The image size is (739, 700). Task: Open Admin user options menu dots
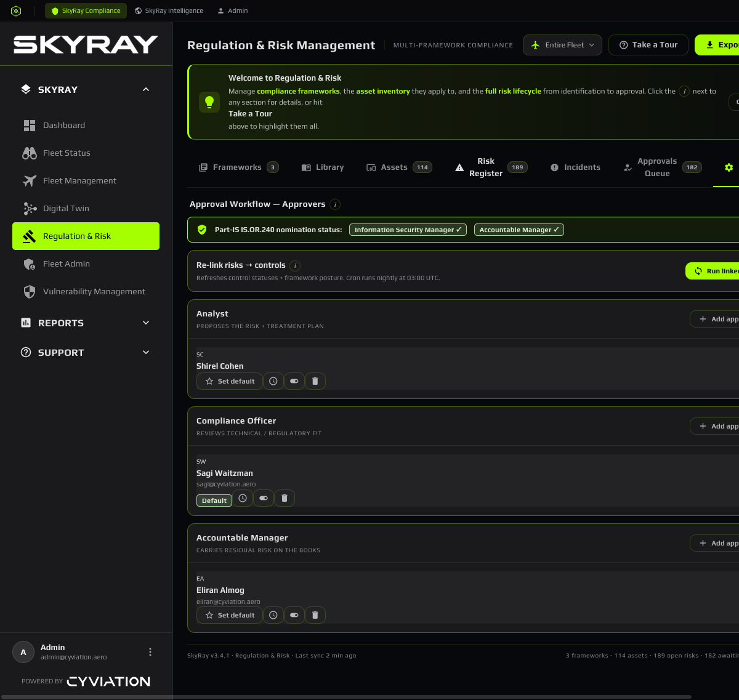point(150,652)
